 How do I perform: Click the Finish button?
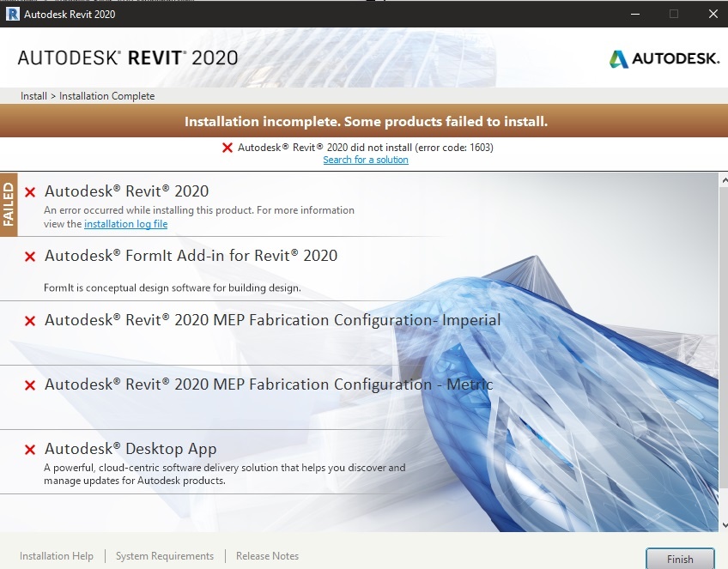pyautogui.click(x=680, y=559)
